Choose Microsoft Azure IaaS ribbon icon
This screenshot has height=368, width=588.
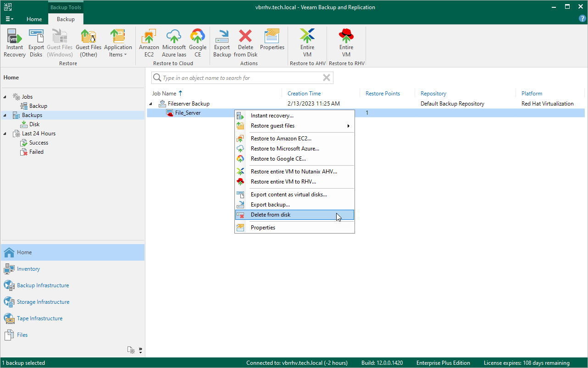coord(174,43)
